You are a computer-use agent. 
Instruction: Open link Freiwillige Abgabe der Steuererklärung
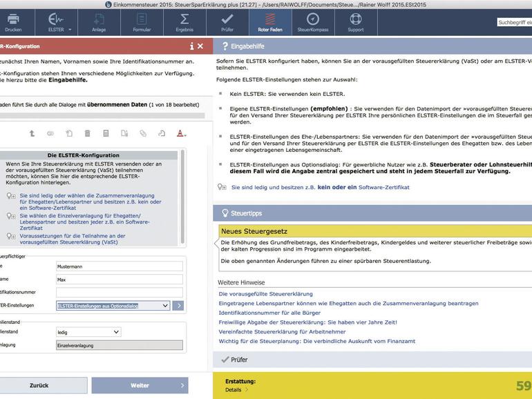307,322
